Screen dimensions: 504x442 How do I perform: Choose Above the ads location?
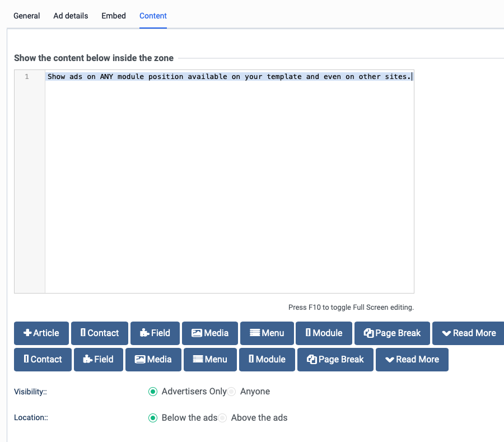tap(222, 418)
